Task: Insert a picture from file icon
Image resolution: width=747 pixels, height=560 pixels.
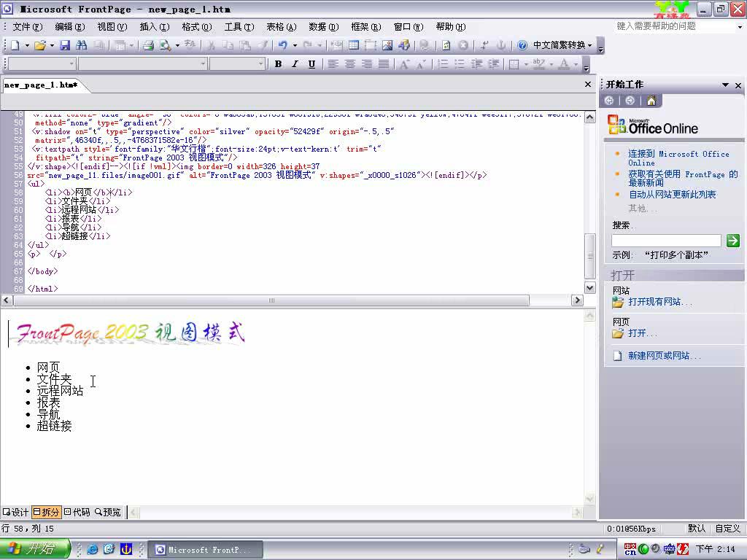Action: (387, 45)
